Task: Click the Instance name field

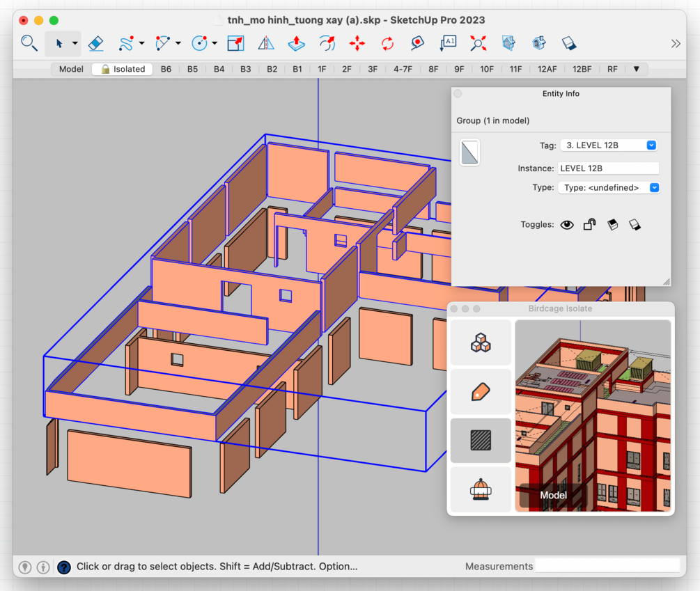Action: (608, 168)
